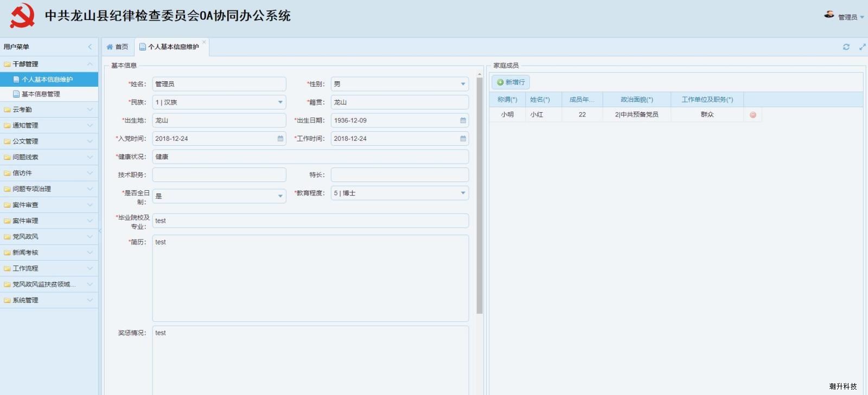
Task: Click the 籍贯 input field
Action: pyautogui.click(x=400, y=102)
